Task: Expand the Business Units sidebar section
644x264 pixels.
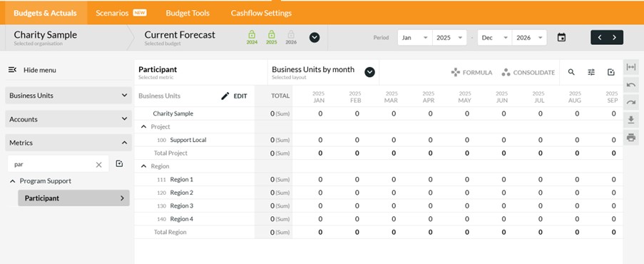Action: click(68, 96)
